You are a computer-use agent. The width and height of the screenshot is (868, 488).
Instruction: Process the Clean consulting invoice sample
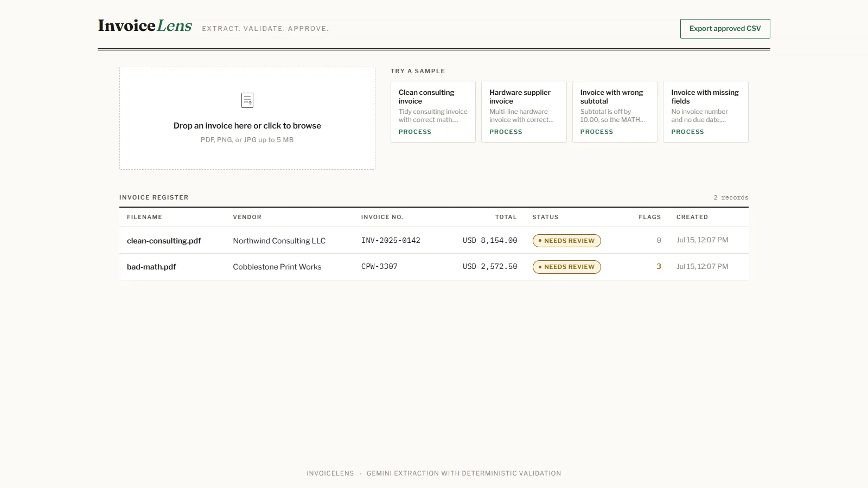415,132
